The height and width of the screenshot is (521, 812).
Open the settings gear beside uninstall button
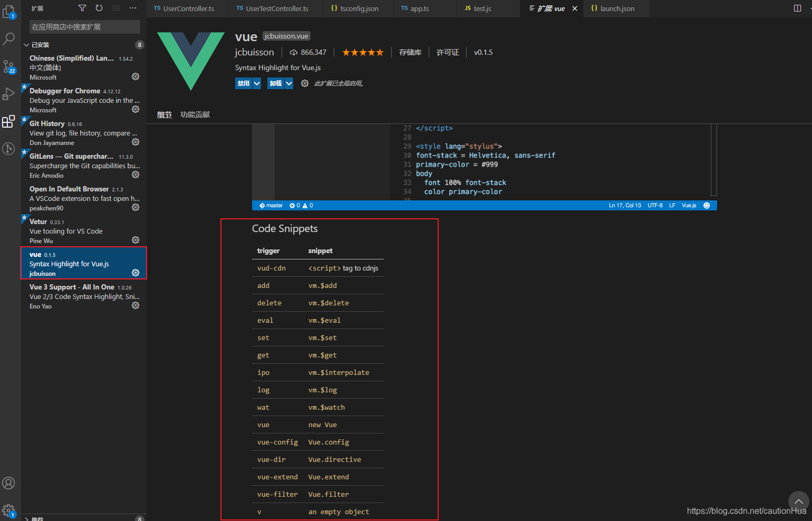pyautogui.click(x=305, y=83)
